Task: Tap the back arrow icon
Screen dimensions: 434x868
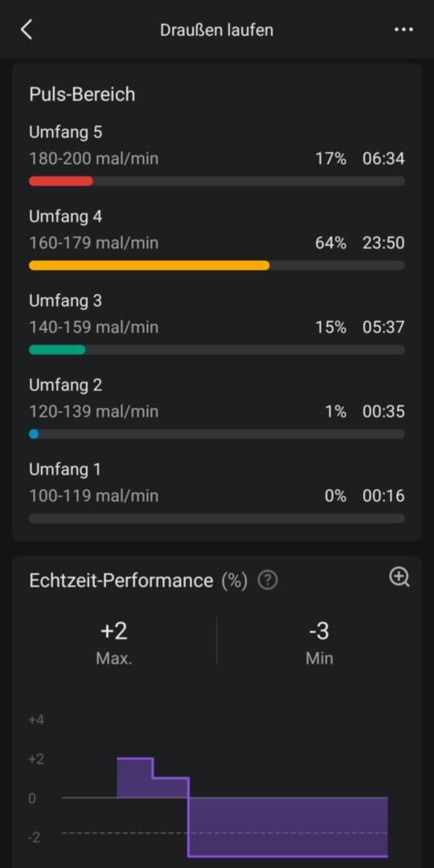Action: point(26,30)
